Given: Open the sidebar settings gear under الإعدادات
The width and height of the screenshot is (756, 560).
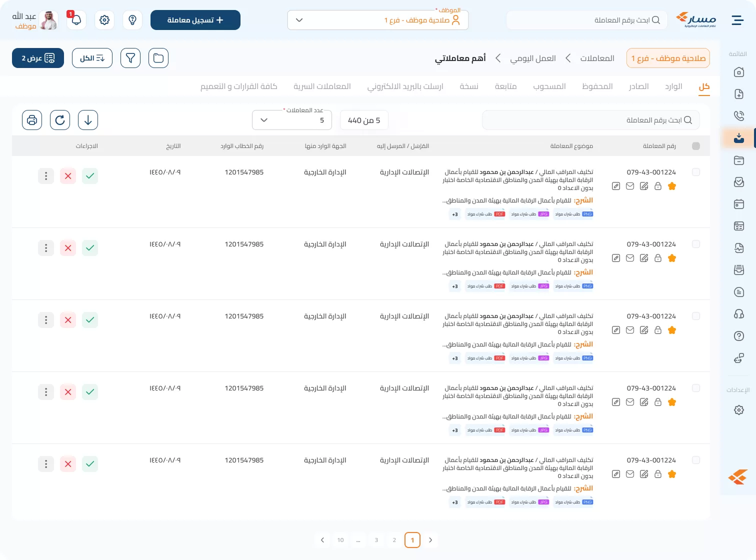Looking at the screenshot, I should 739,410.
